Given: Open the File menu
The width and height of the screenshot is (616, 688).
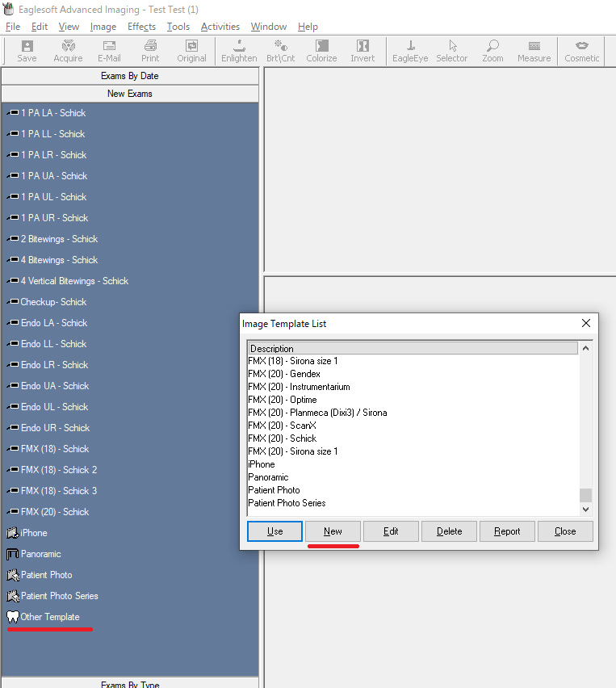Looking at the screenshot, I should tap(13, 27).
